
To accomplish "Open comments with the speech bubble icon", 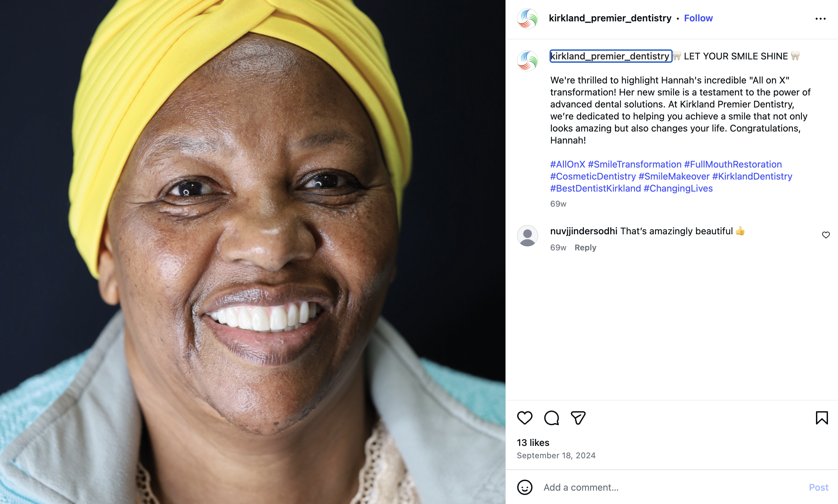I will tap(551, 418).
